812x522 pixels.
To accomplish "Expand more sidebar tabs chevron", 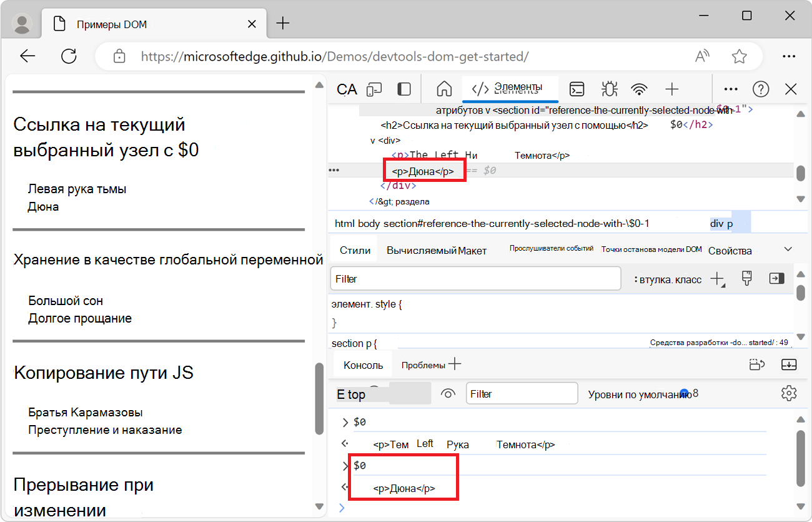I will 788,249.
